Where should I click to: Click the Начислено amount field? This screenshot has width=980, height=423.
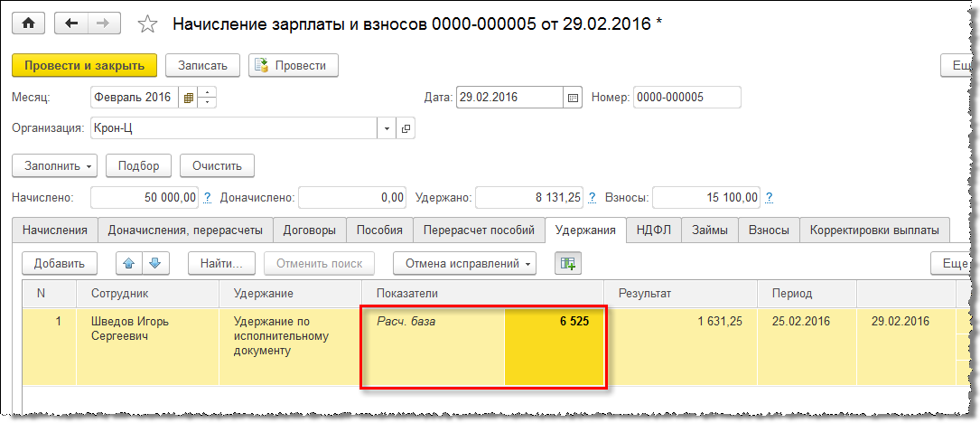[x=145, y=198]
